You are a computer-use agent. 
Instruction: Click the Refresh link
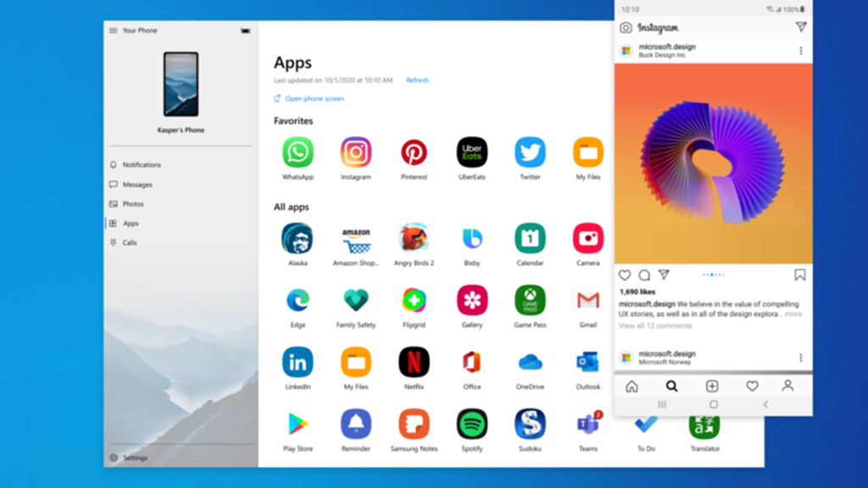[x=417, y=80]
